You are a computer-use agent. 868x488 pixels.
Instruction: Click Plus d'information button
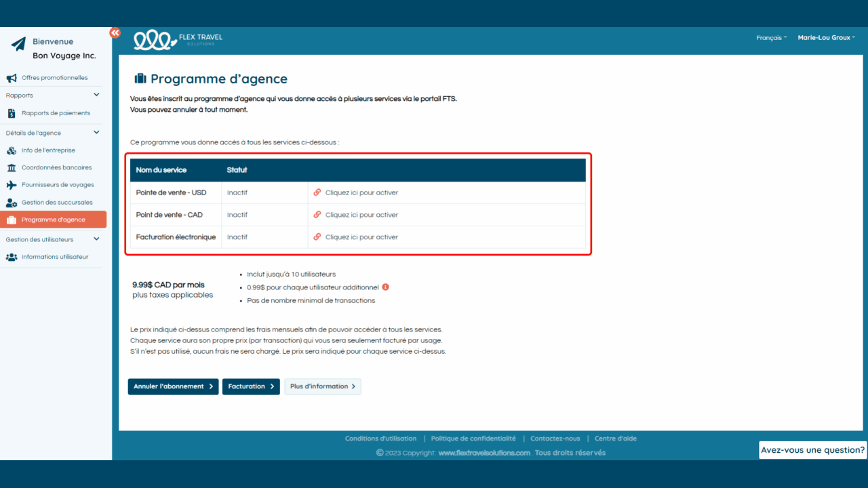pyautogui.click(x=323, y=386)
